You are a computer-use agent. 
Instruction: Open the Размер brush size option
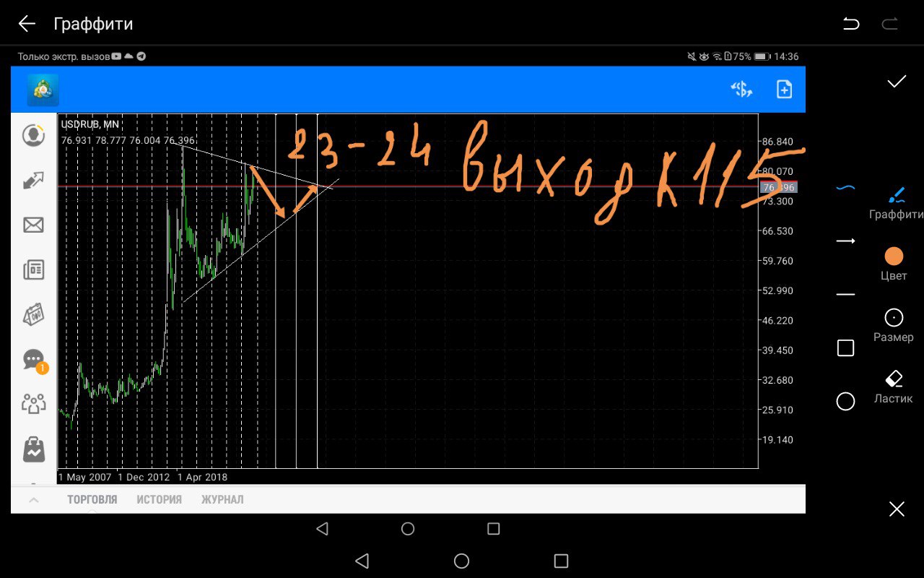pos(894,325)
